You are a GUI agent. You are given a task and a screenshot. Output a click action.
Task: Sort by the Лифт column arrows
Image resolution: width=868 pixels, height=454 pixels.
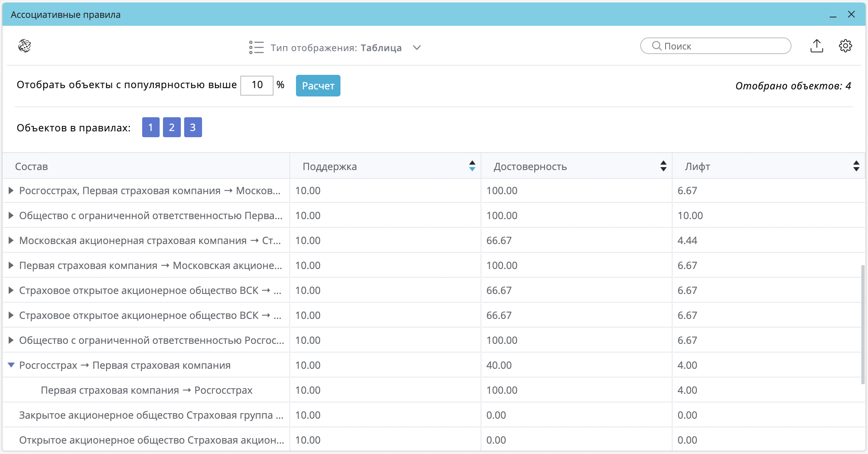pyautogui.click(x=856, y=166)
